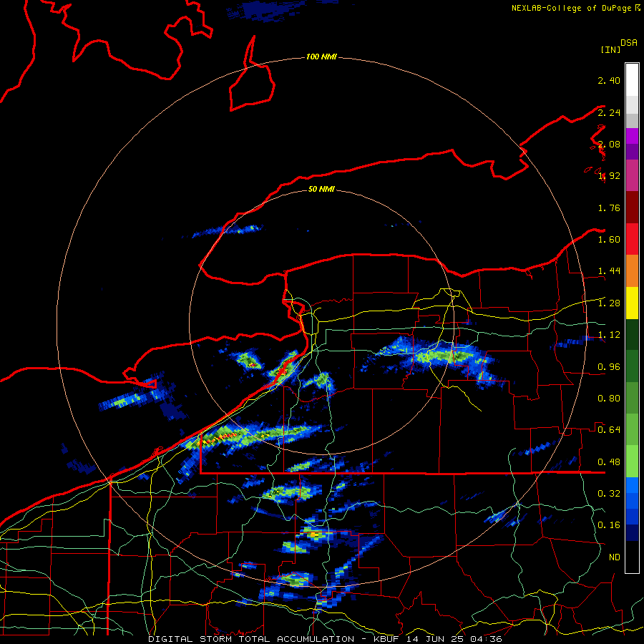
Task: Click the 0.80 legend value
Action: coord(609,399)
